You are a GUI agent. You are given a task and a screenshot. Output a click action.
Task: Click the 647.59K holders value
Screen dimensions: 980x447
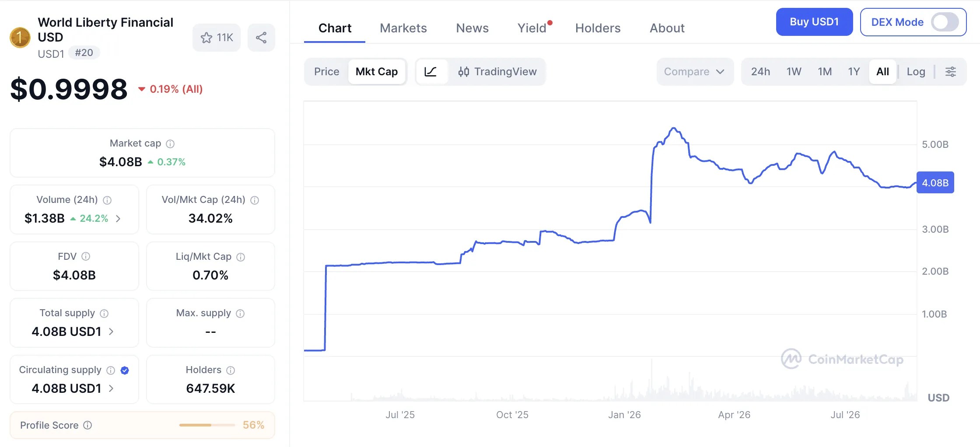coord(210,388)
